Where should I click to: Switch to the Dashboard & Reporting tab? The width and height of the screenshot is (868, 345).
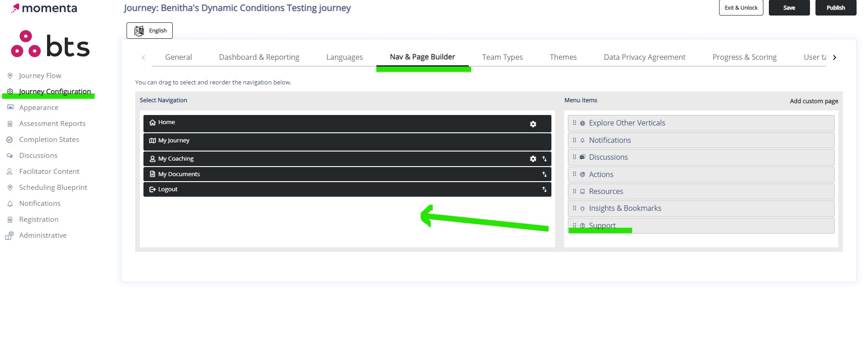coord(259,57)
